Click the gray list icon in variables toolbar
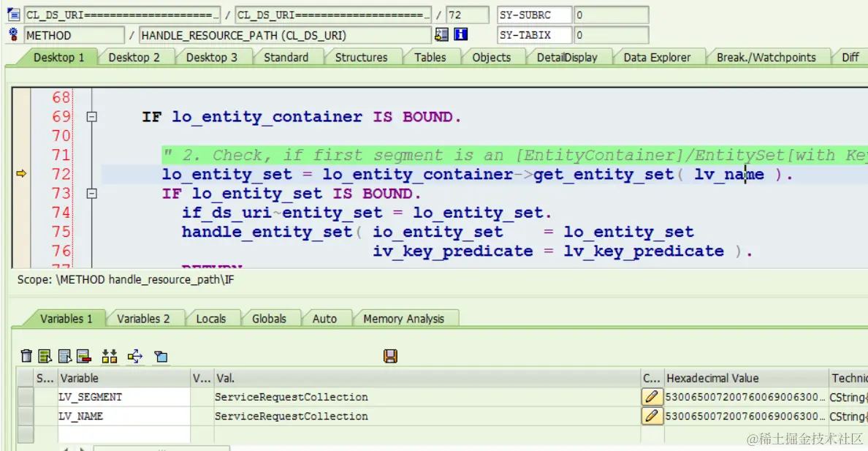 point(64,356)
